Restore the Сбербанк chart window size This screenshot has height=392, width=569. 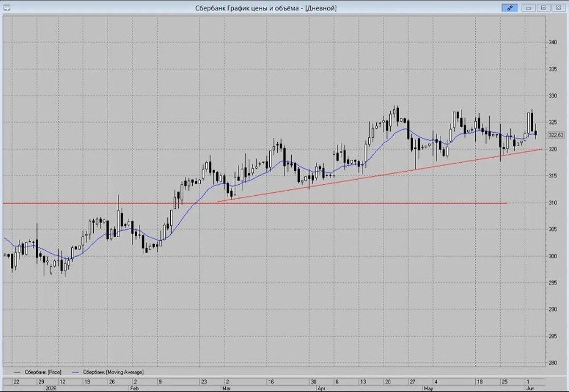543,8
